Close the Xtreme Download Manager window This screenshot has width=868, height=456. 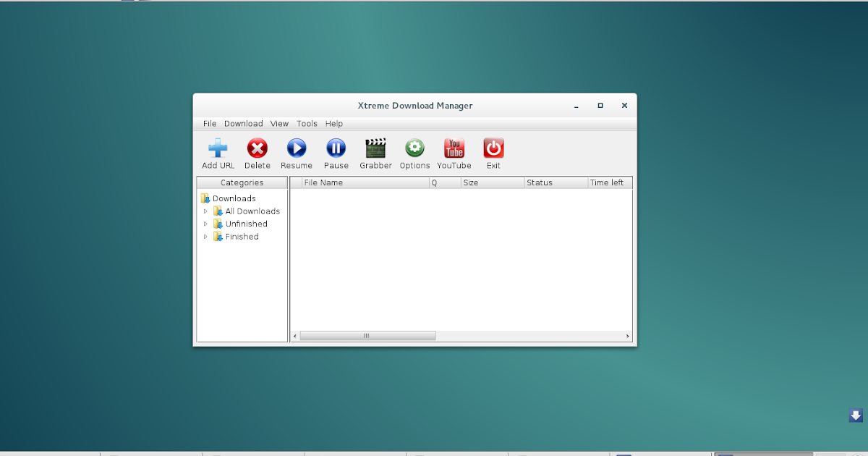pyautogui.click(x=624, y=106)
